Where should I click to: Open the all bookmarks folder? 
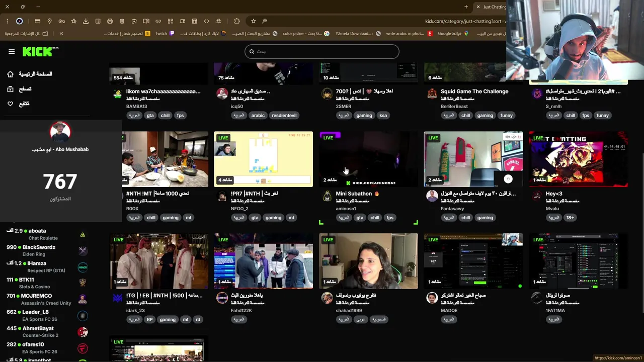[27, 33]
